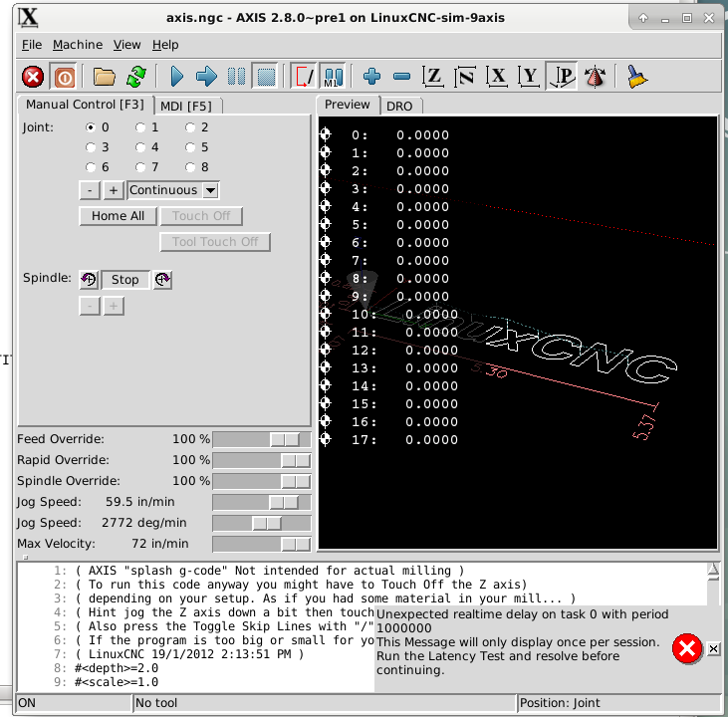728x717 pixels.
Task: Pause program execution
Action: [x=236, y=77]
